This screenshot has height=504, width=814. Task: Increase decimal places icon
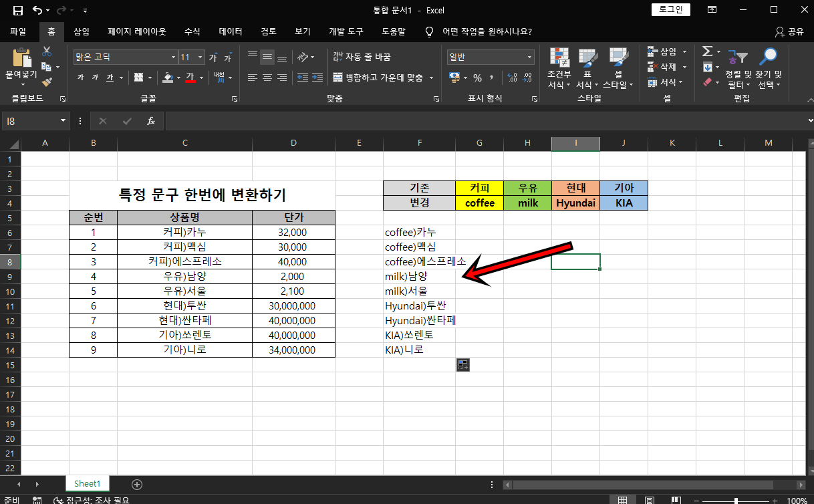pos(513,78)
